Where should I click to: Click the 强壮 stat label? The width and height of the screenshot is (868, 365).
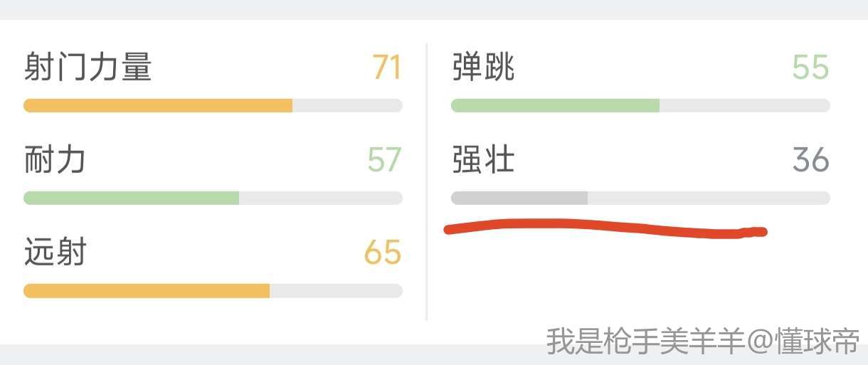483,160
